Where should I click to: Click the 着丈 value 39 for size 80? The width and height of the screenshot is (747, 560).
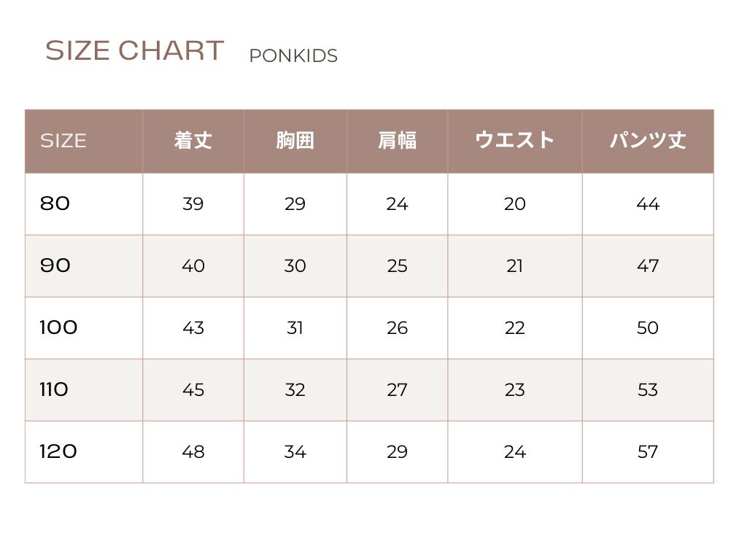pyautogui.click(x=193, y=204)
